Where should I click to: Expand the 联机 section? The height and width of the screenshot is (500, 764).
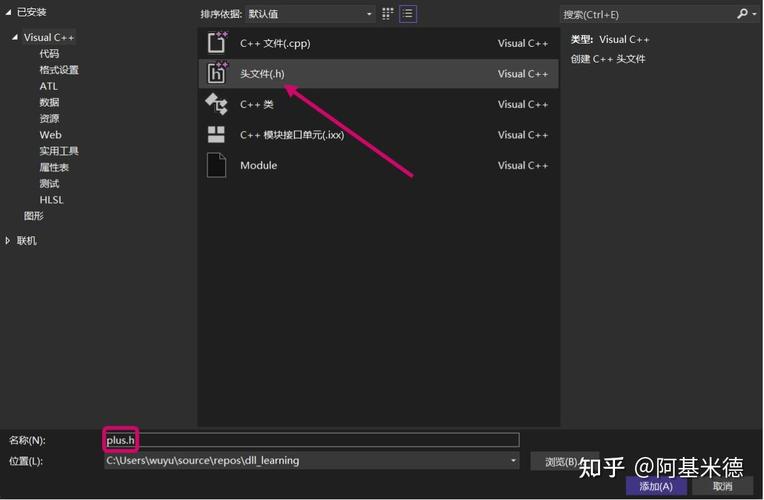point(8,240)
